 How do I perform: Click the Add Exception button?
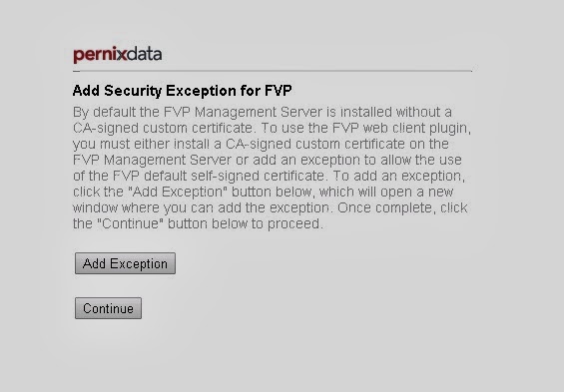(x=125, y=263)
